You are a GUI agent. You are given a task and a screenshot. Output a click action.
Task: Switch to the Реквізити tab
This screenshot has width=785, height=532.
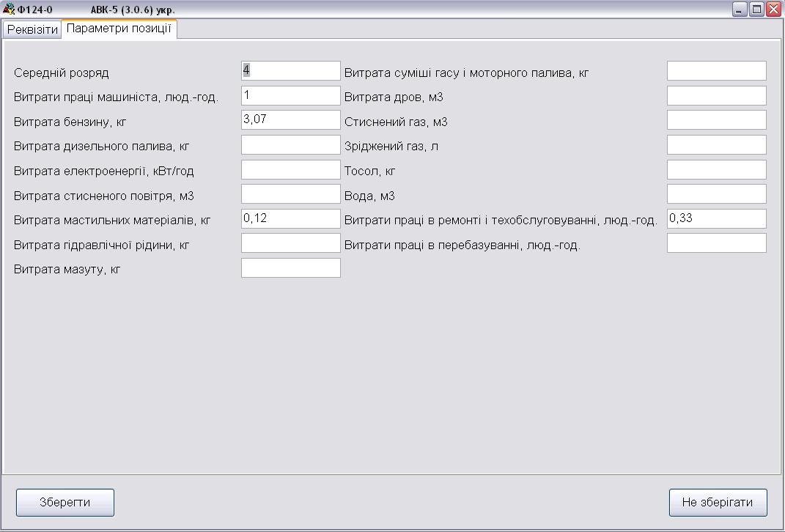coord(32,29)
